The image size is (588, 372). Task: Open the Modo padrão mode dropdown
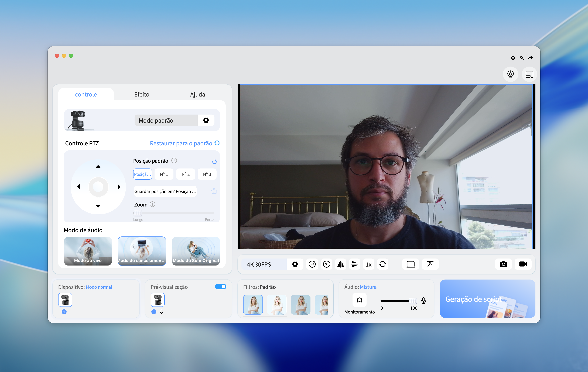pyautogui.click(x=166, y=120)
